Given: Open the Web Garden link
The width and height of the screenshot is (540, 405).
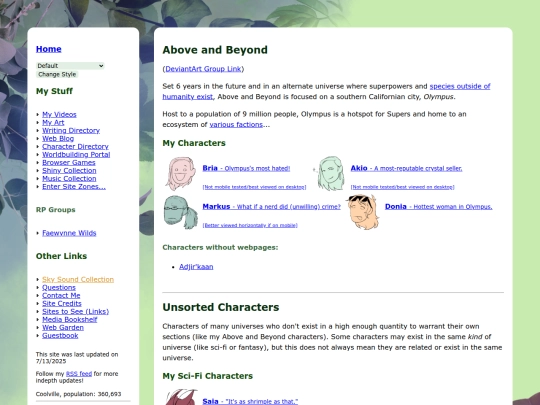Looking at the screenshot, I should (x=63, y=328).
